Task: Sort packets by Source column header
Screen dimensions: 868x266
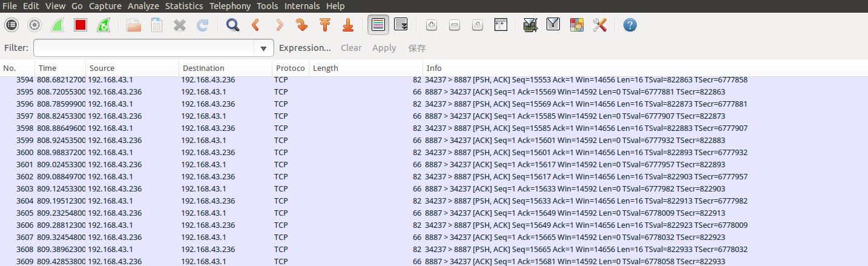Action: coord(132,68)
